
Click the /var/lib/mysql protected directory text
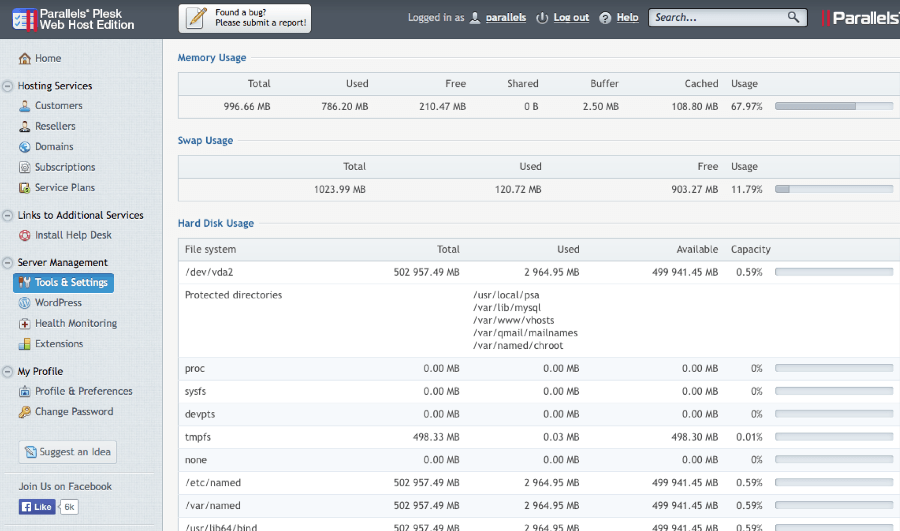(507, 308)
